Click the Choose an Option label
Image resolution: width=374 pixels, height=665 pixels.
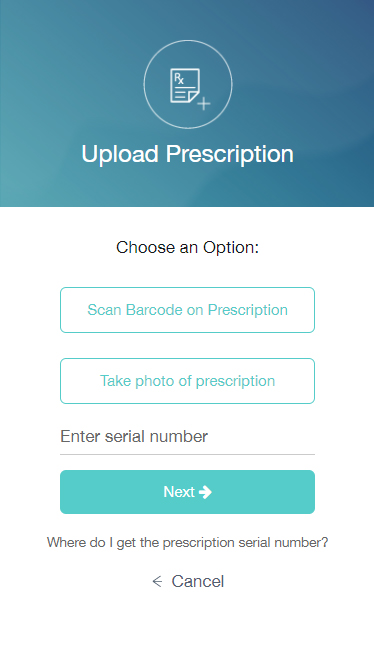[x=187, y=247]
